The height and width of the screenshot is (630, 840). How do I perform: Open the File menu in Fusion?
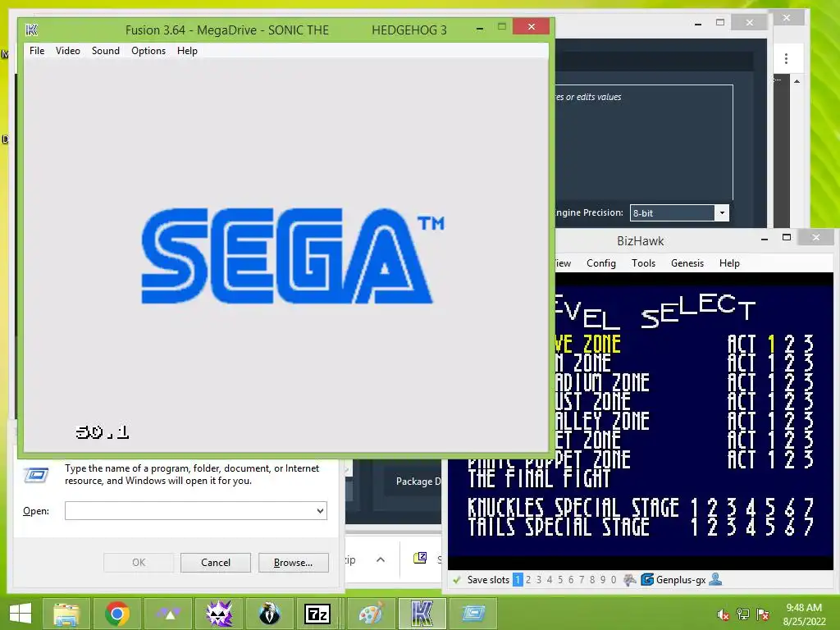point(37,51)
